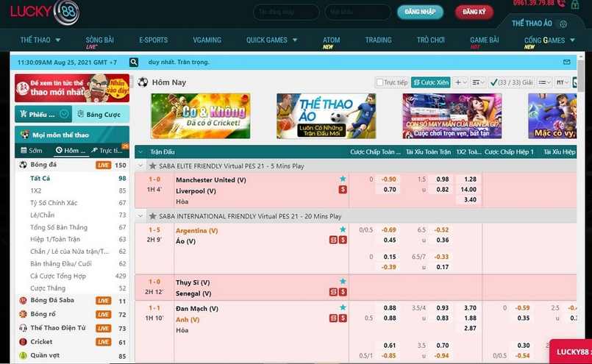Collapse the SABA ELITE FRIENDLY league row
Image resolution: width=592 pixels, height=364 pixels.
[140, 165]
